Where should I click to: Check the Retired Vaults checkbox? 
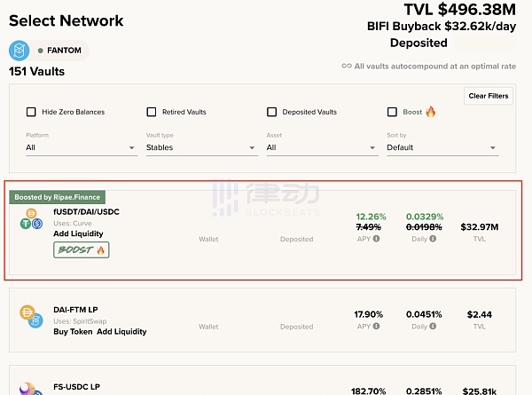(x=152, y=112)
